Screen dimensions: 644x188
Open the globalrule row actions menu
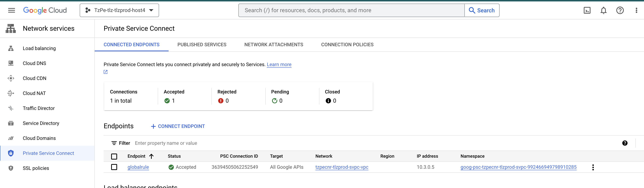coord(593,167)
